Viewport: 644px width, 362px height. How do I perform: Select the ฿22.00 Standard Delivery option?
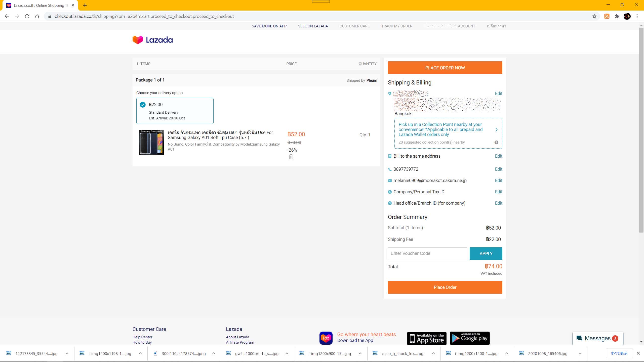(175, 111)
